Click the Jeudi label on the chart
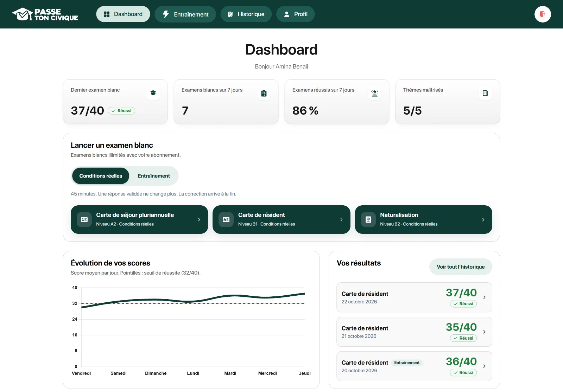 [x=305, y=373]
